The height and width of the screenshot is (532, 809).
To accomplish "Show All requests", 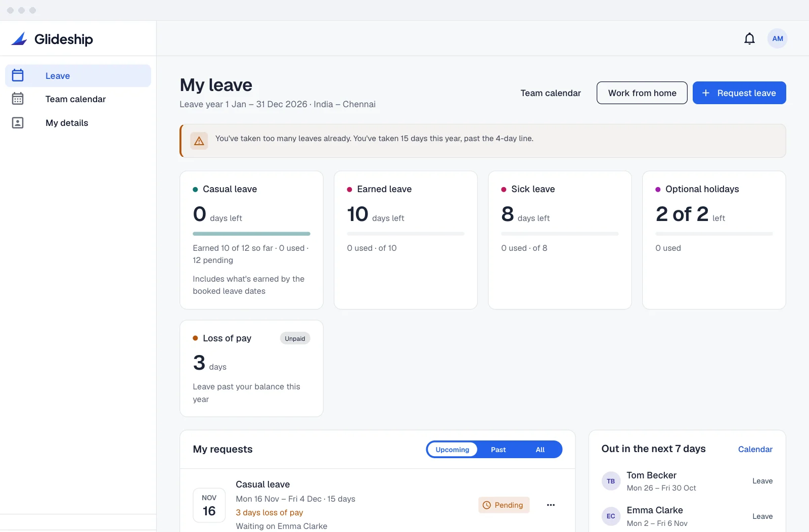I will [540, 450].
